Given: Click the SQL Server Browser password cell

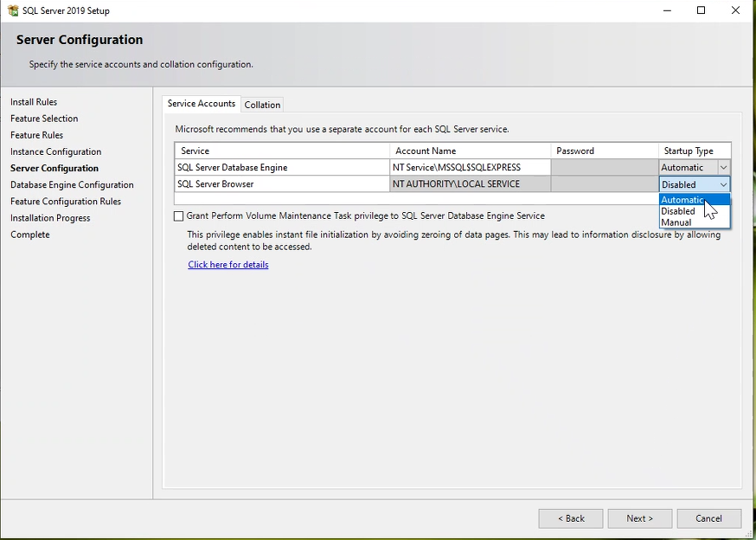Looking at the screenshot, I should point(605,183).
